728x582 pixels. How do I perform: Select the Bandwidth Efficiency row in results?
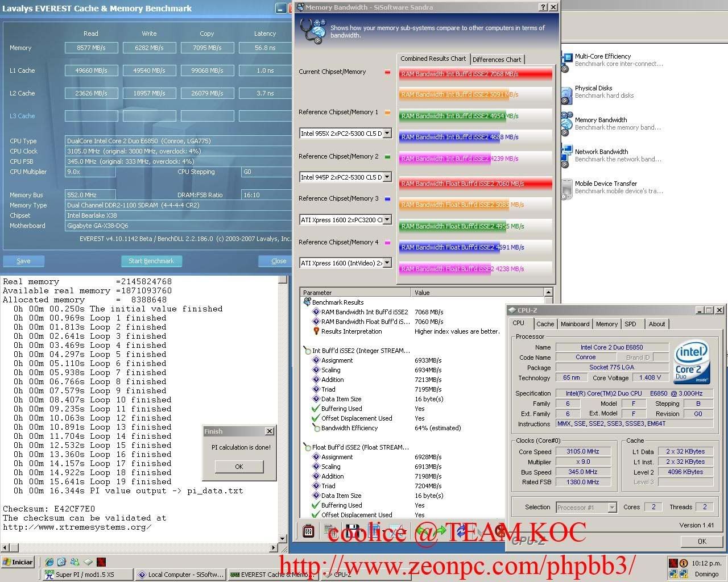[x=422, y=428]
